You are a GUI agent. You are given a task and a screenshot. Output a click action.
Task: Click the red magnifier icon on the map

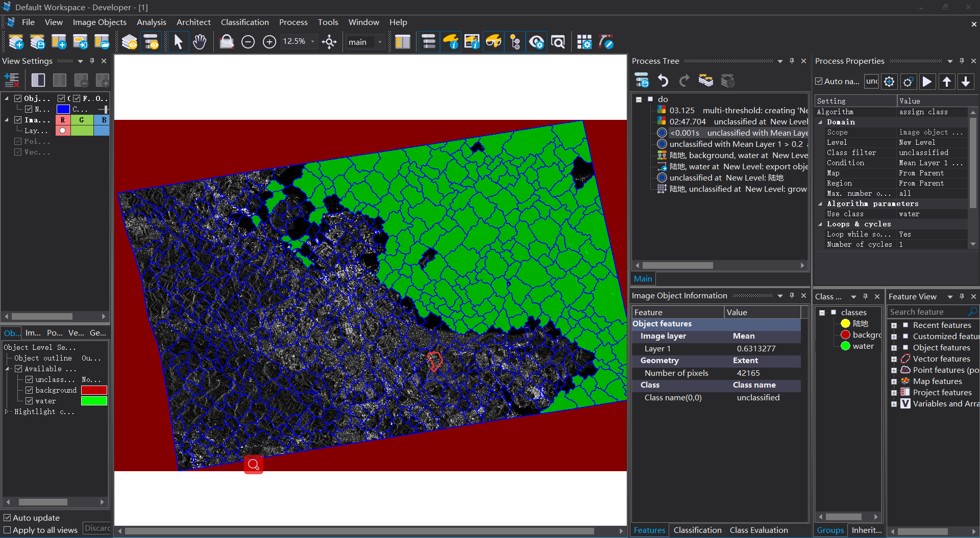point(254,465)
